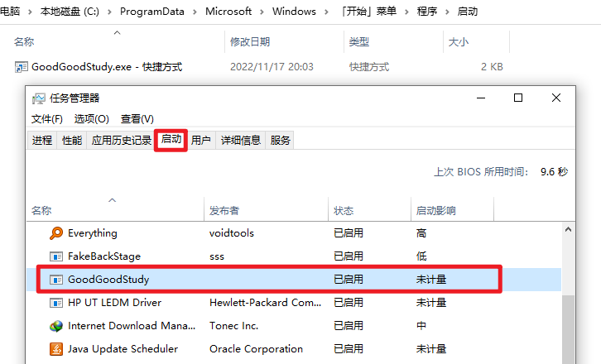Click the Java Update Scheduler icon
Image resolution: width=601 pixels, height=364 pixels.
pos(56,349)
